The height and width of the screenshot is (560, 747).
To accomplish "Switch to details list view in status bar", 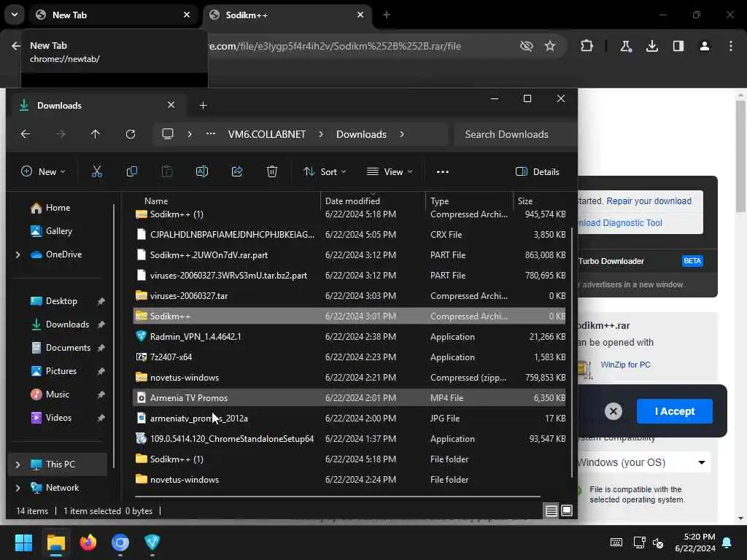I will coord(551,510).
